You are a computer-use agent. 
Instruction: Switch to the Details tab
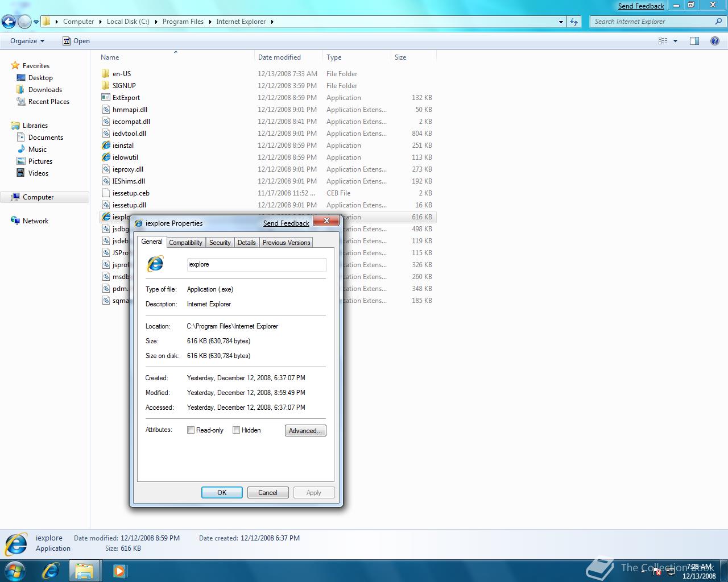[x=246, y=243]
